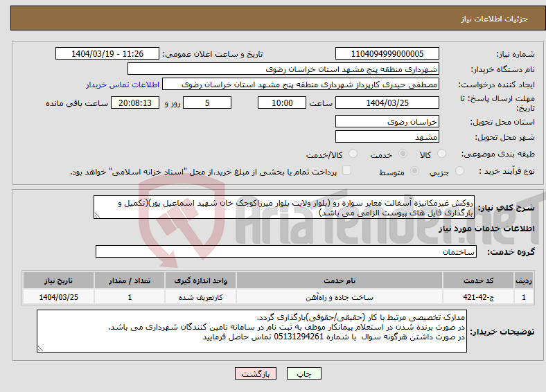Image resolution: width=546 pixels, height=392 pixels.
Task: Click the توضیحات خریدار label
Action: pos(502,332)
